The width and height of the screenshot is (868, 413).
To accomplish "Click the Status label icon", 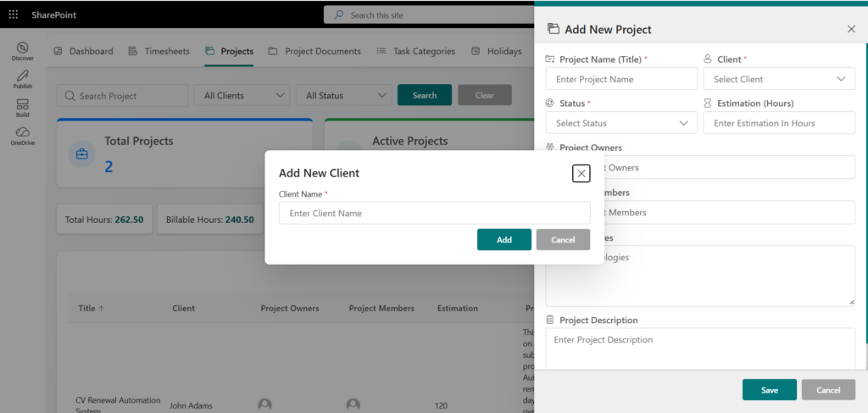I will pyautogui.click(x=549, y=103).
